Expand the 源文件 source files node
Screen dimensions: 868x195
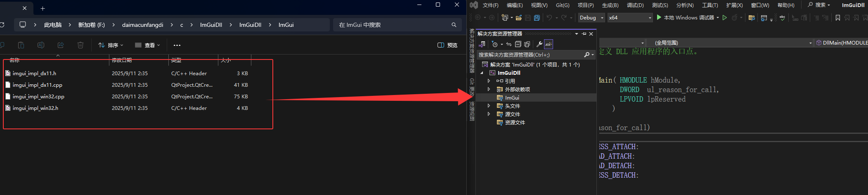(489, 114)
